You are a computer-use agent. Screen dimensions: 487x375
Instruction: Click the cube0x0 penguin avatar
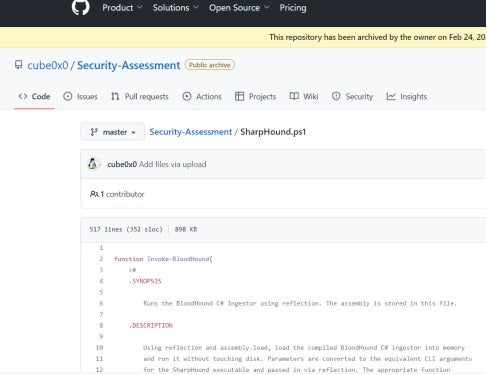click(x=93, y=164)
